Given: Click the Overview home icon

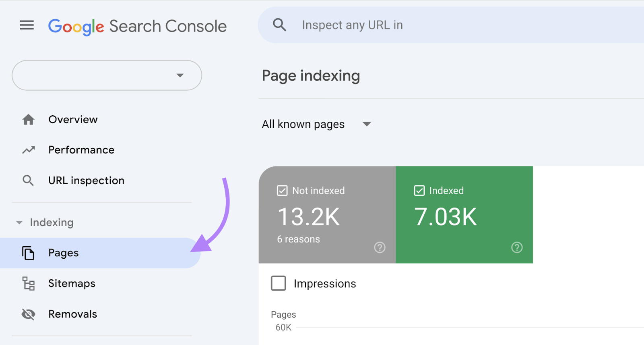Looking at the screenshot, I should point(28,120).
